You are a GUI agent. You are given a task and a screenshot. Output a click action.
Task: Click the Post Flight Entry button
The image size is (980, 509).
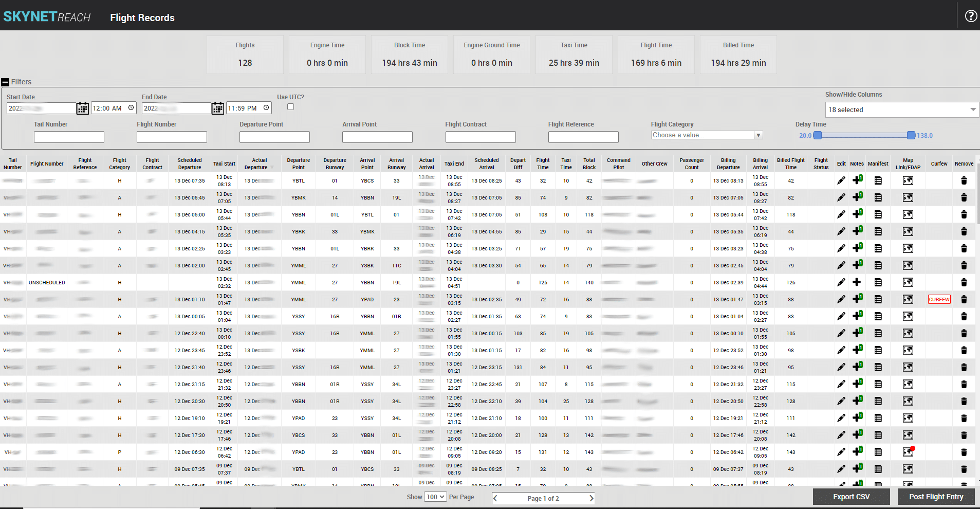pos(936,497)
